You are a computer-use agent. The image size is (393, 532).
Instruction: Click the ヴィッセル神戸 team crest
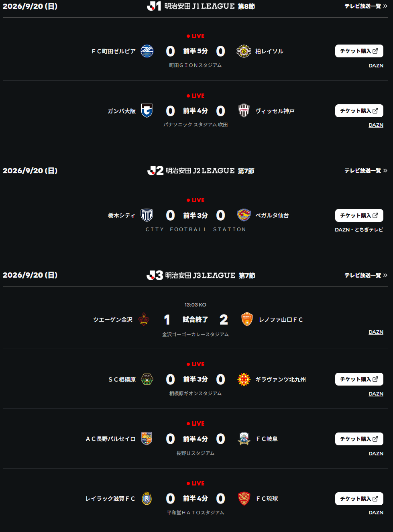tap(244, 111)
